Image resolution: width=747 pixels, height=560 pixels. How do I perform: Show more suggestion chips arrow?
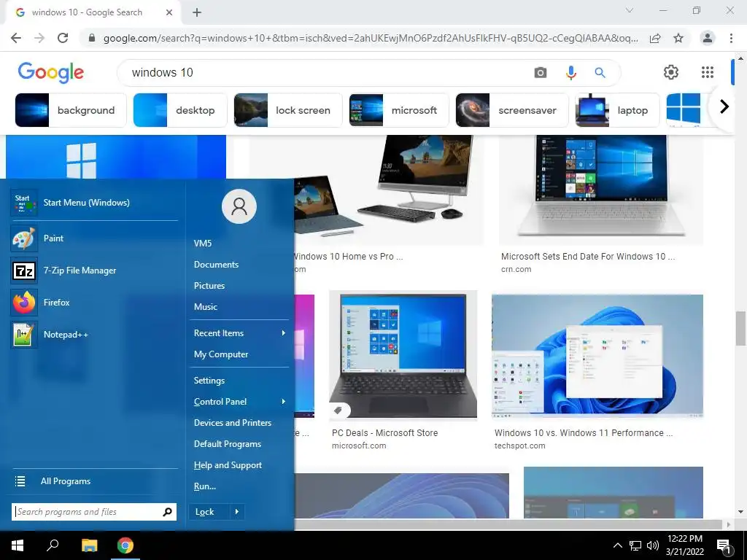[x=724, y=106]
